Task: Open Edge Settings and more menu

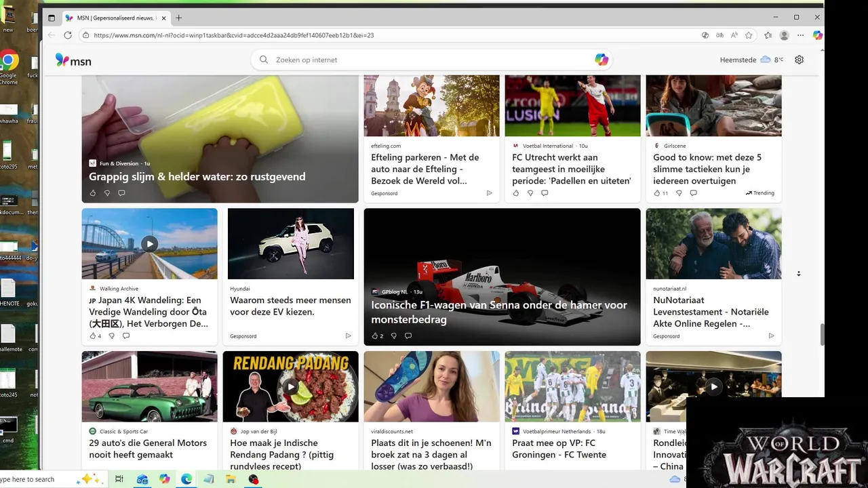Action: pos(801,35)
